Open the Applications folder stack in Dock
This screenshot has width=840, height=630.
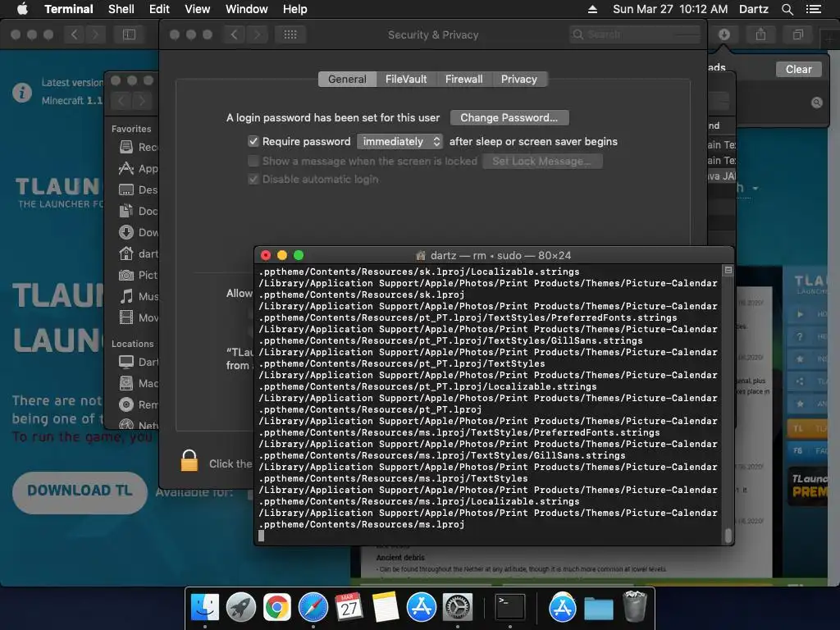point(562,607)
